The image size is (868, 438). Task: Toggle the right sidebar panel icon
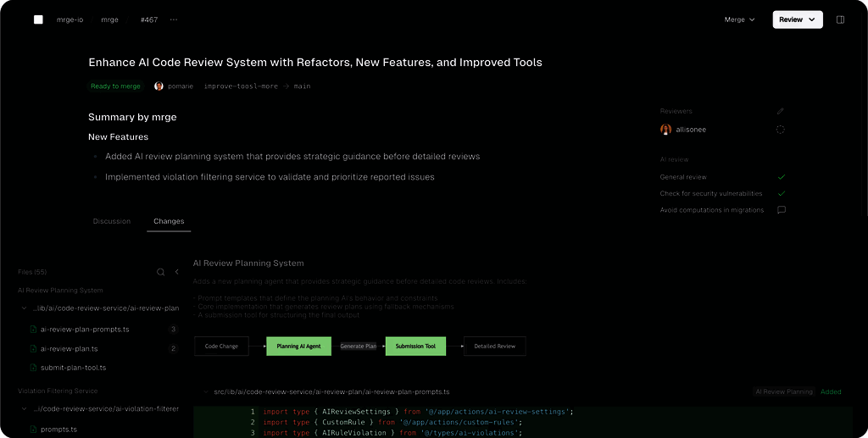coord(840,19)
